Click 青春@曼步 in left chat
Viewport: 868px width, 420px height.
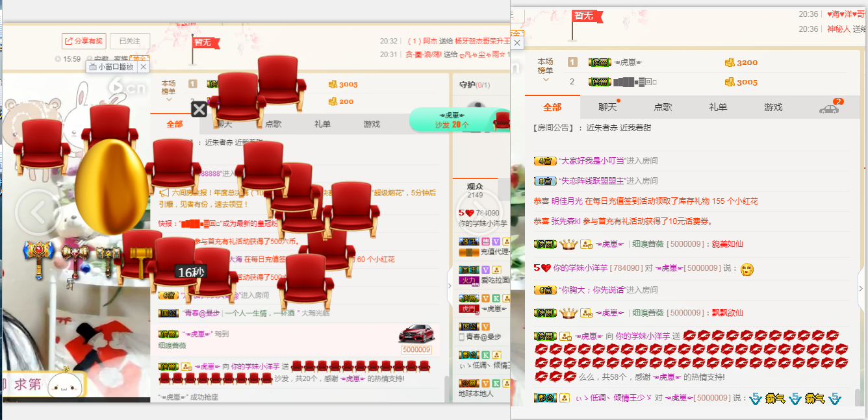click(201, 312)
